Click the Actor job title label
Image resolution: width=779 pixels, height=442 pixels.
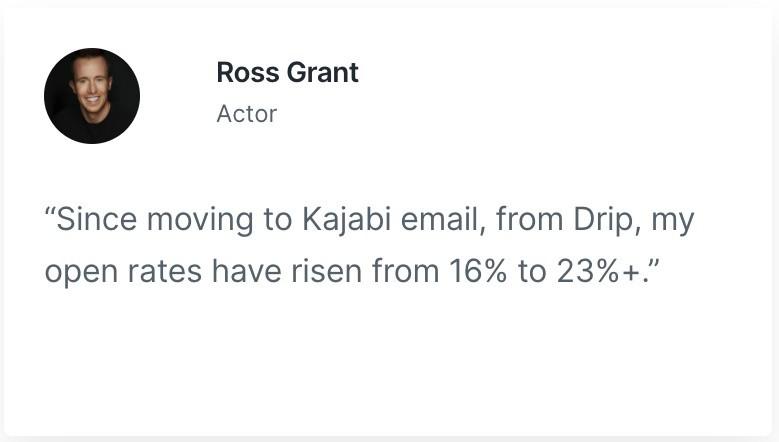point(246,114)
